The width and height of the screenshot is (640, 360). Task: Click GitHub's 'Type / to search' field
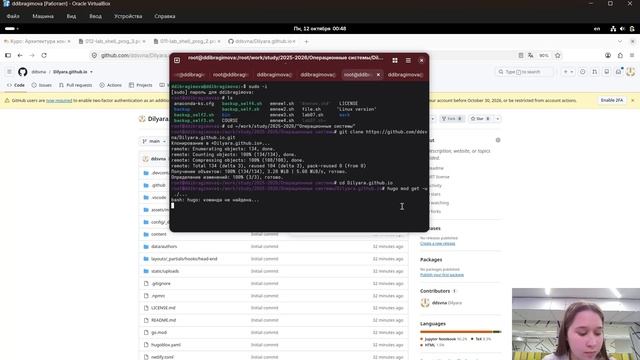click(x=524, y=72)
